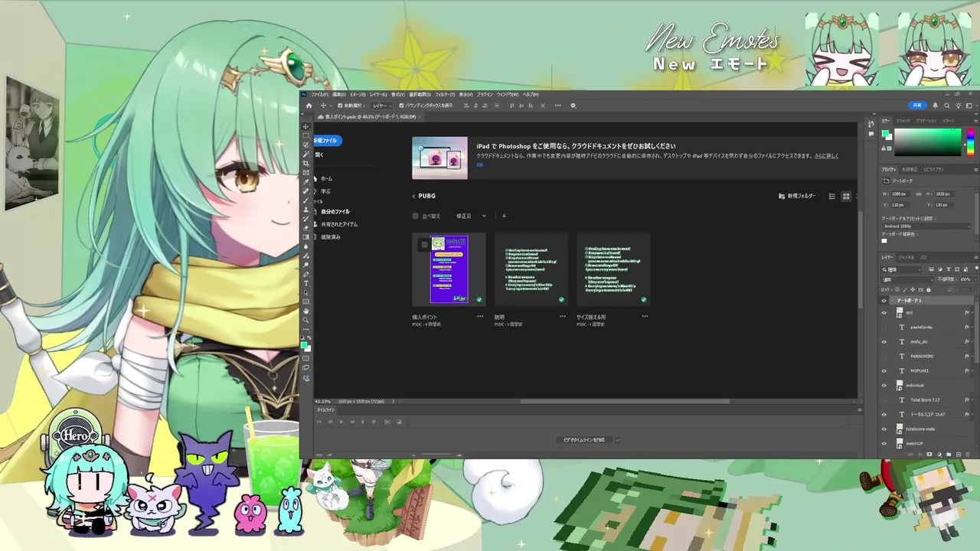The image size is (980, 551).
Task: Open more options for 説明 file
Action: coord(562,316)
